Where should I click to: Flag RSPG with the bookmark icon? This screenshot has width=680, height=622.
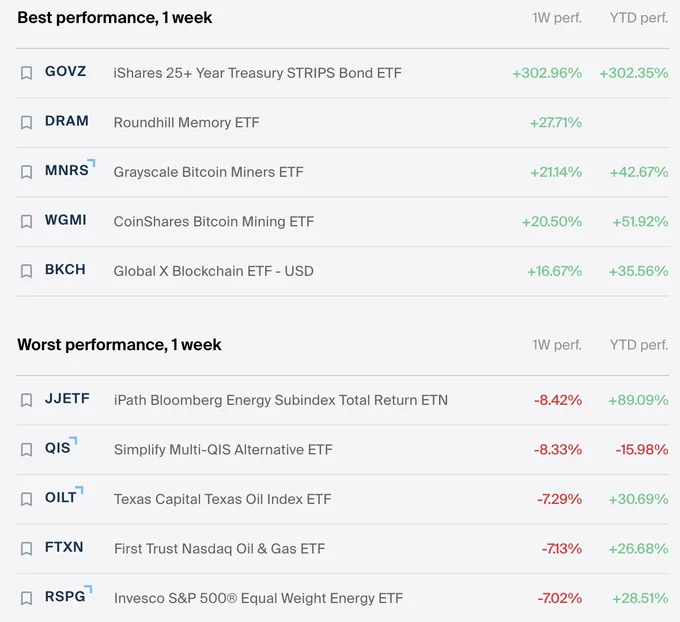[x=26, y=598]
